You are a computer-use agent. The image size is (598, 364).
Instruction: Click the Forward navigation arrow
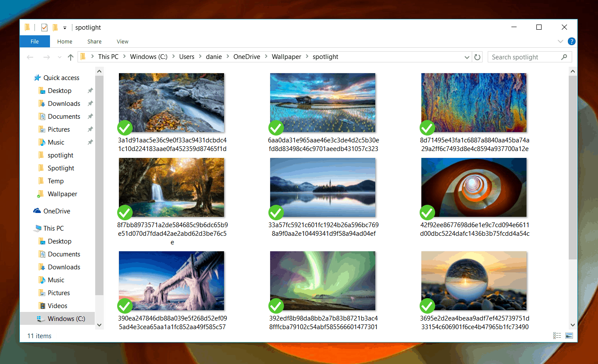47,57
